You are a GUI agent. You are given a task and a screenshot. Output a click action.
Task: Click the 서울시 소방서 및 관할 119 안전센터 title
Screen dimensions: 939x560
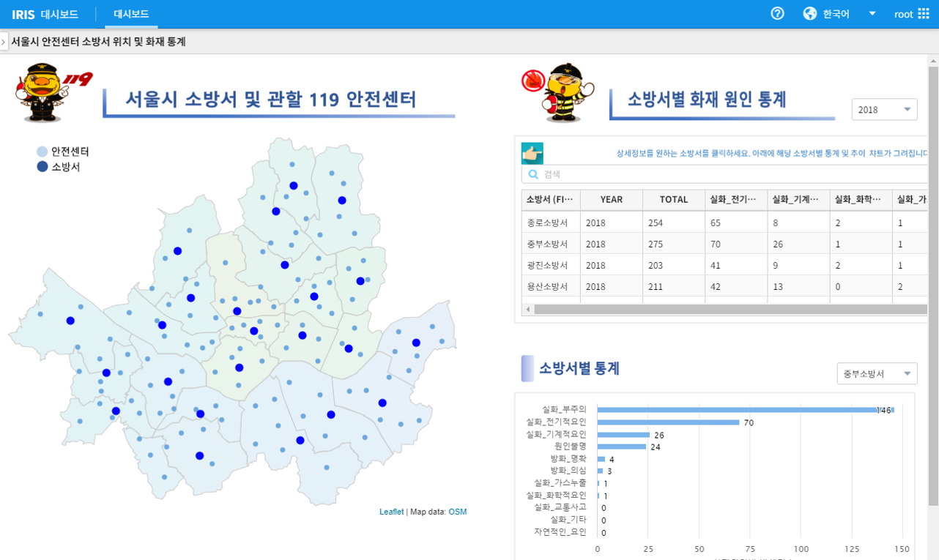tap(271, 99)
